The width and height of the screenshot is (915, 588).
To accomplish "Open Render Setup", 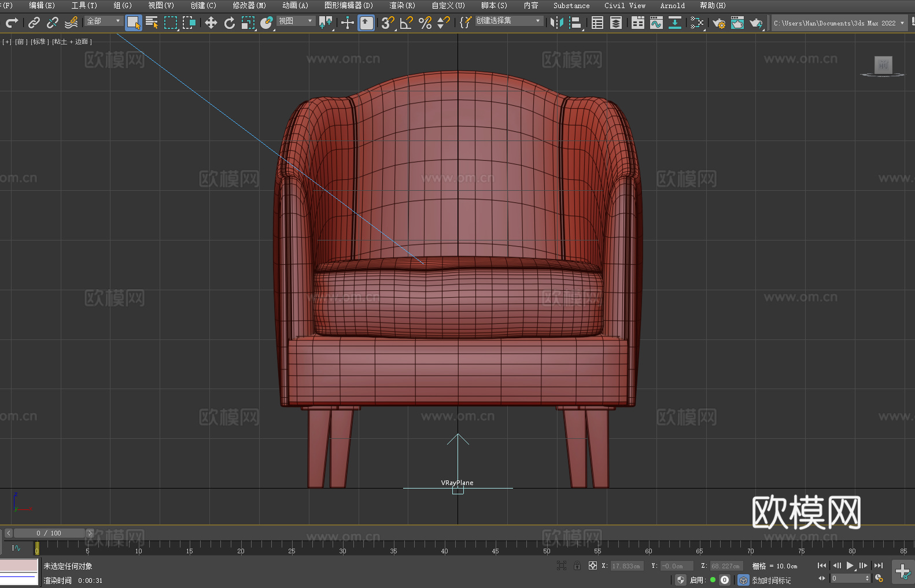I will click(719, 23).
